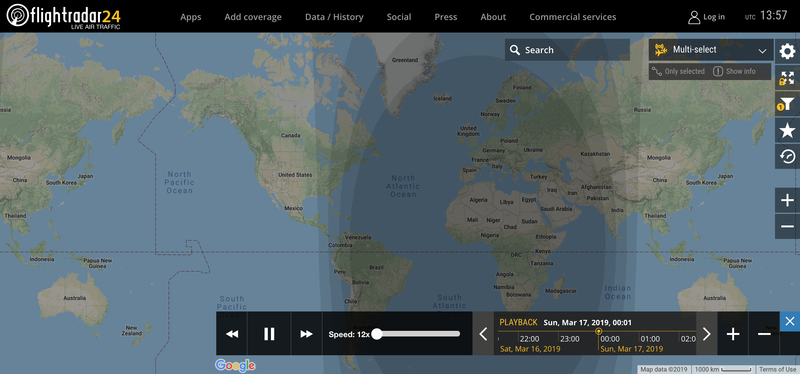The image size is (800, 374).
Task: Open the Press menu
Action: pyautogui.click(x=446, y=17)
